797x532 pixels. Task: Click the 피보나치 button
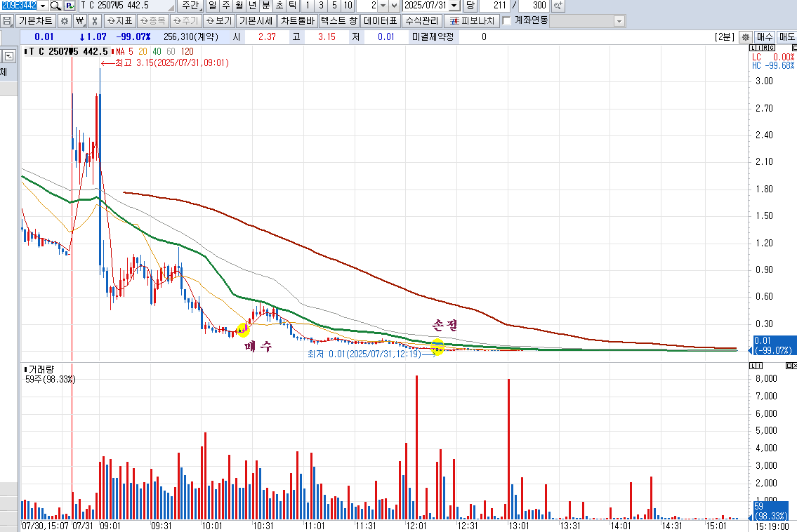pos(472,21)
